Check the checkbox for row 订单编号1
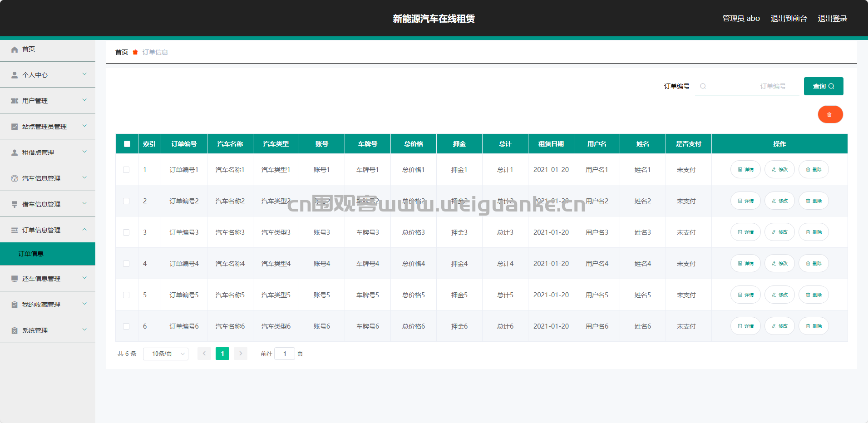 point(126,170)
